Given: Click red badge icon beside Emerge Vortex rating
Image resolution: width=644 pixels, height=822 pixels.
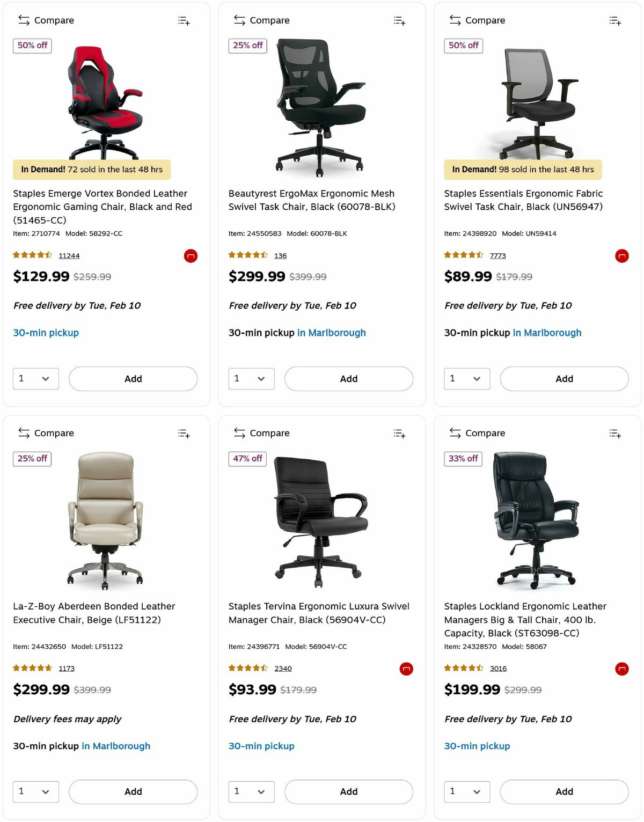Looking at the screenshot, I should (191, 256).
